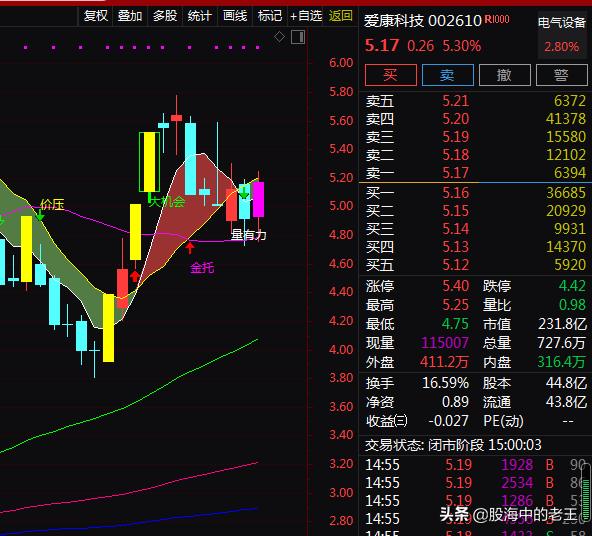This screenshot has height=536, width=592.
Task: Click the 涨停 5.40 value
Action: pos(456,286)
